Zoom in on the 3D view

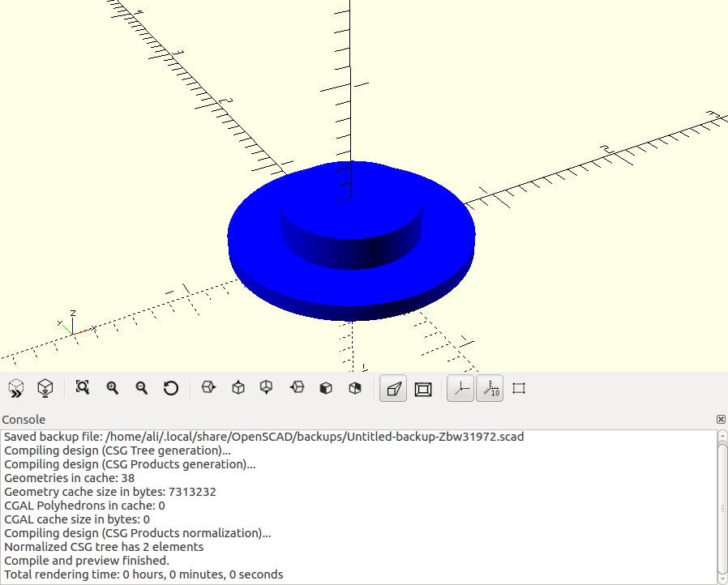pos(112,388)
